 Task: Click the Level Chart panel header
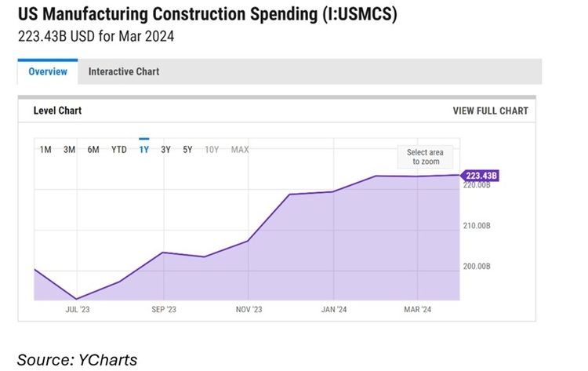(x=57, y=111)
